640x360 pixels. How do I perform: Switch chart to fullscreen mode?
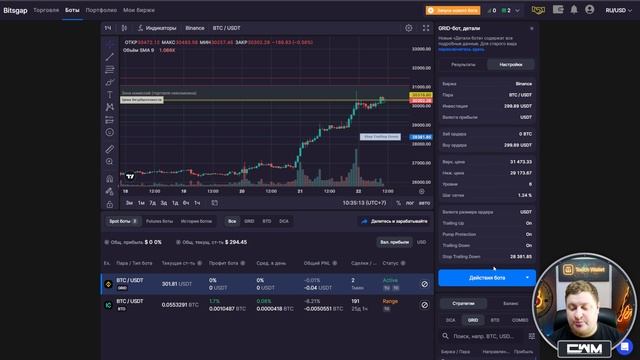pos(426,28)
